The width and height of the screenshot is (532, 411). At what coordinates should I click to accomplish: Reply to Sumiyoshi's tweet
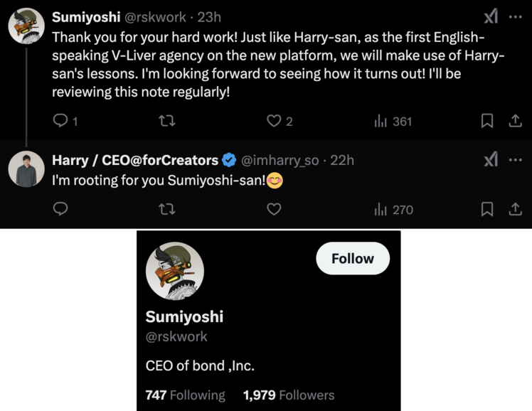[61, 122]
